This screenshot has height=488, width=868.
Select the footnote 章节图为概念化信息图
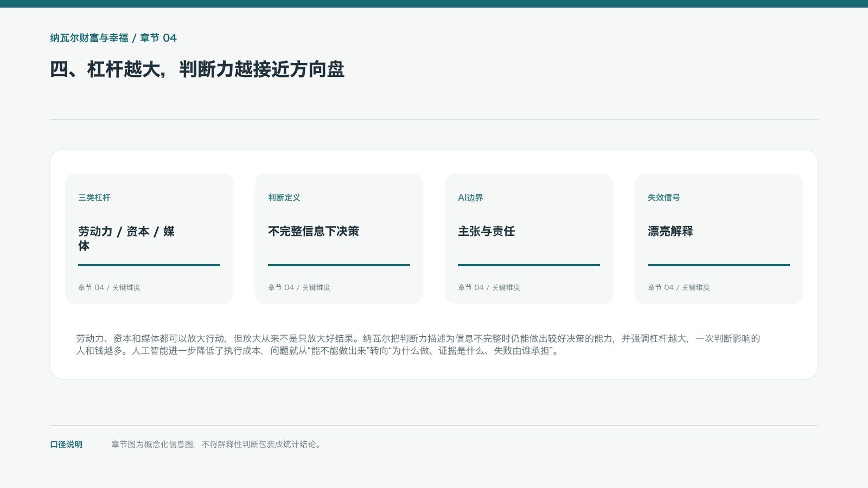[x=217, y=445]
